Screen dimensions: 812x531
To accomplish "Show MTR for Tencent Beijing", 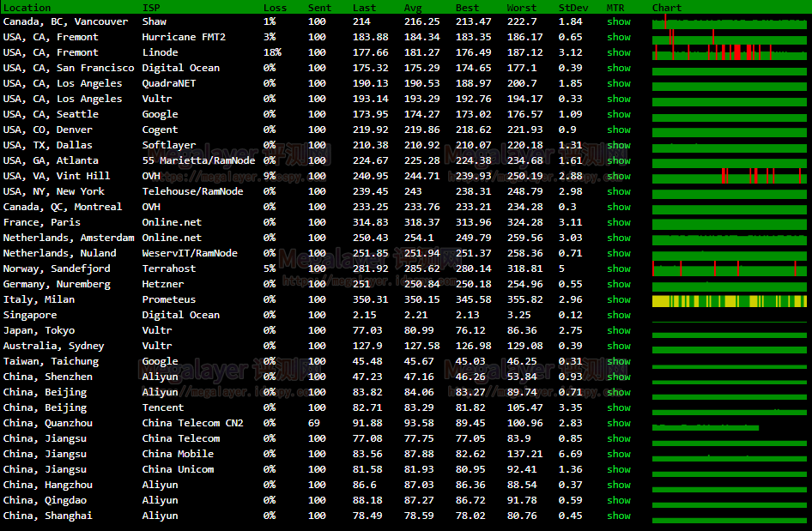I will (619, 407).
